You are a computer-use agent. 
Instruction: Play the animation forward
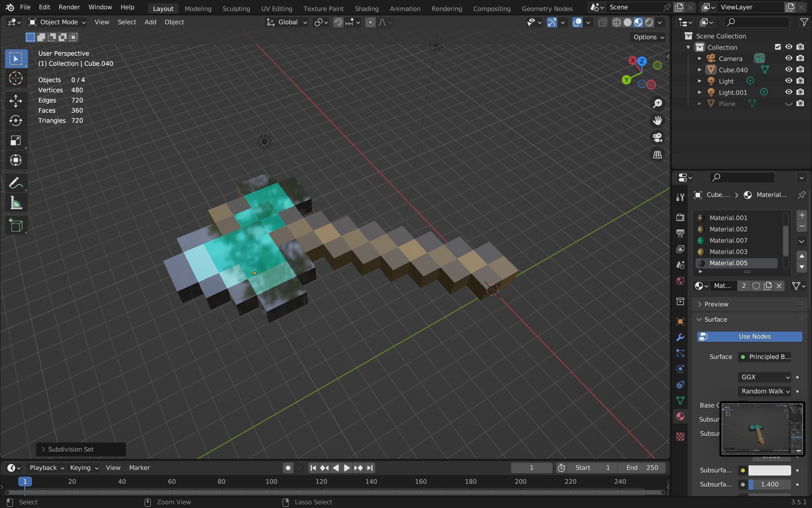click(x=347, y=468)
